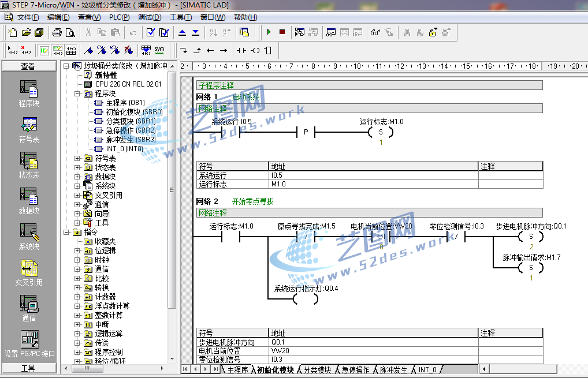Open Symbol Table in the View bar
588x378 pixels.
point(29,130)
